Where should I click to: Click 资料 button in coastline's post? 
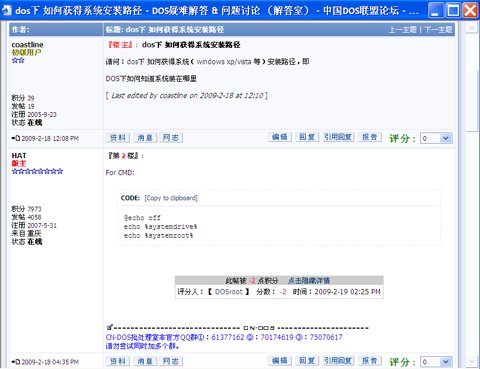pyautogui.click(x=118, y=137)
